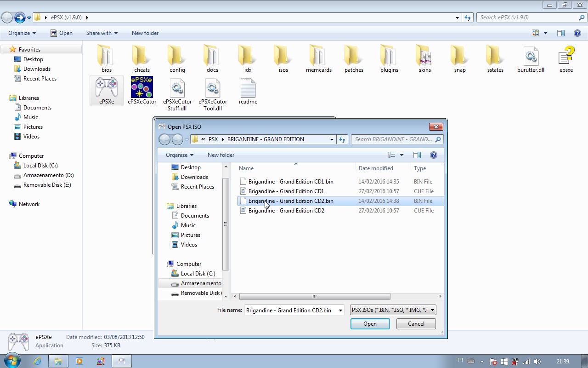
Task: Select Brigandine - Grand Edition CD1 CUE file
Action: (286, 191)
